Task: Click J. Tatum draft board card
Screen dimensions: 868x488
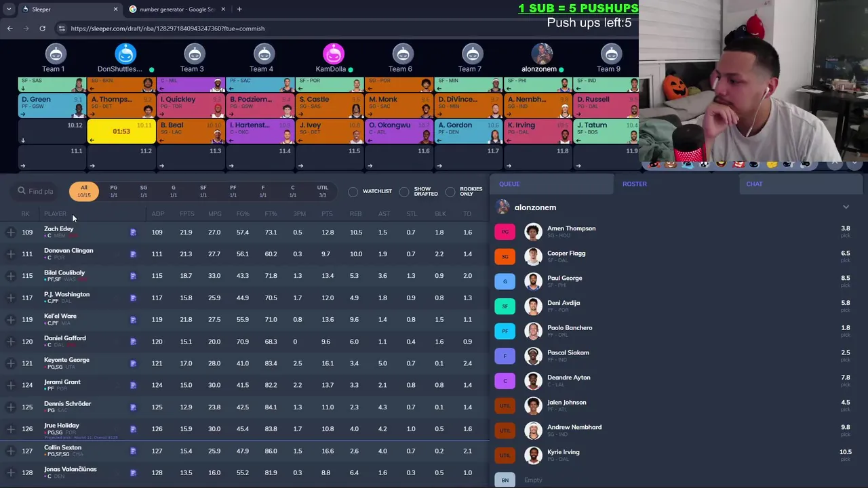Action: pyautogui.click(x=606, y=131)
